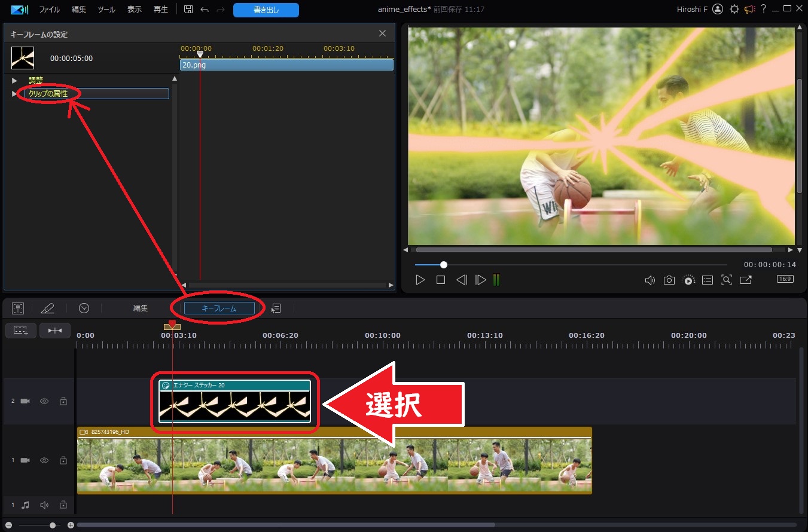The height and width of the screenshot is (532, 808).
Task: Redo the undone action
Action: tap(220, 10)
